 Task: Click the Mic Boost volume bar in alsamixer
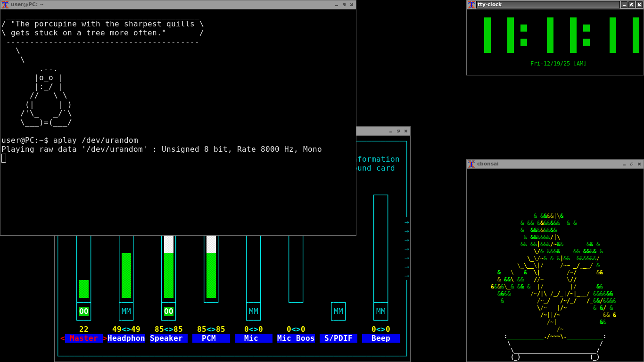tap(296, 269)
